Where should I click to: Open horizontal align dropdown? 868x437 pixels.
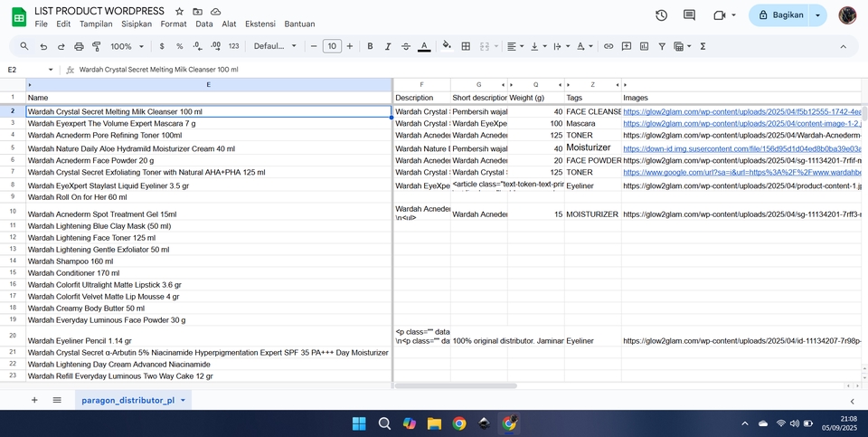(515, 46)
